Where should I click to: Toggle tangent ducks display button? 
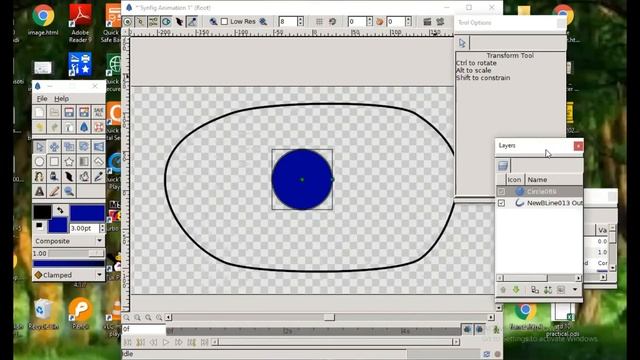(x=153, y=22)
